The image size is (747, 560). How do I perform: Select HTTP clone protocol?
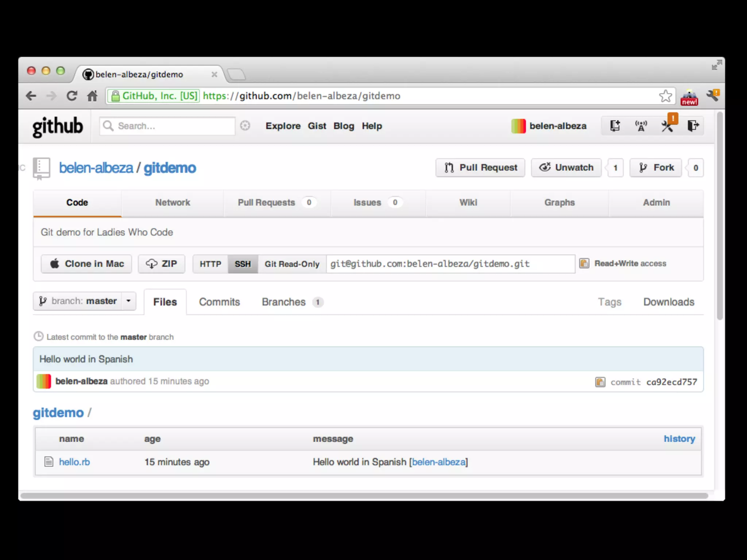210,264
